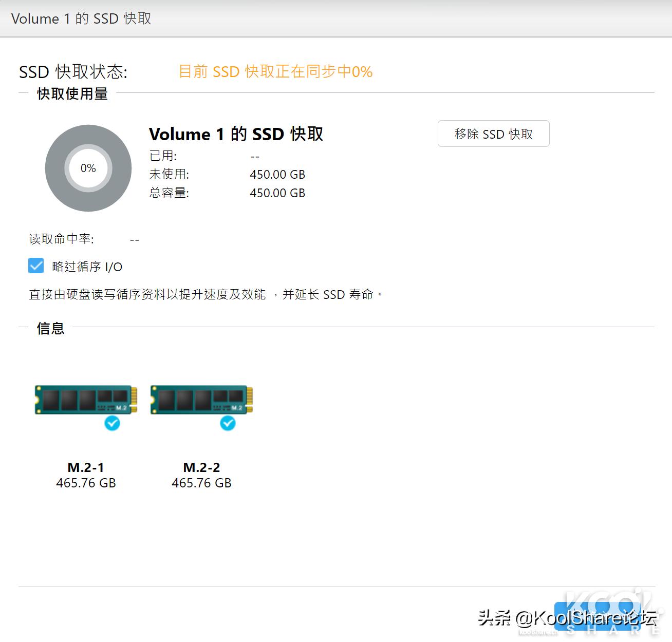The height and width of the screenshot is (642, 672).
Task: Click the gold connector edge of M.2-2 icon
Action: 250,401
